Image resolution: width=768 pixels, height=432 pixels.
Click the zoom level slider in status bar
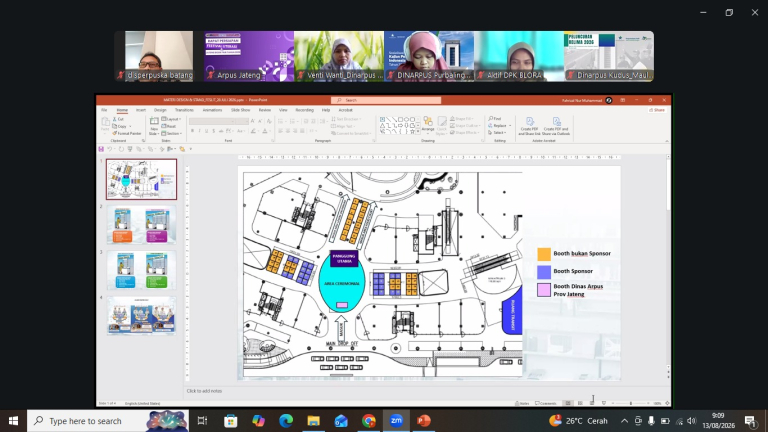630,403
